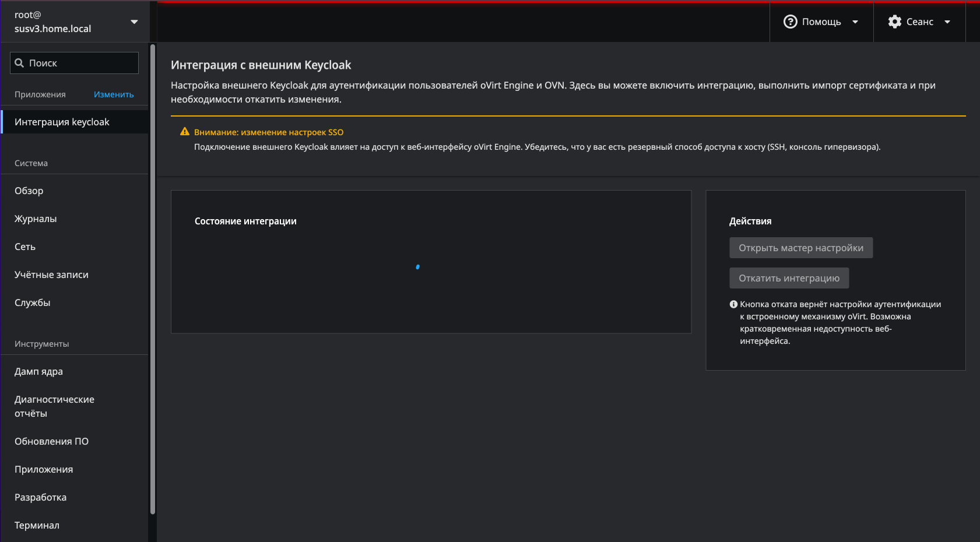Open Интеграция keycloak in sidebar
Image resolution: width=980 pixels, height=542 pixels.
point(62,122)
